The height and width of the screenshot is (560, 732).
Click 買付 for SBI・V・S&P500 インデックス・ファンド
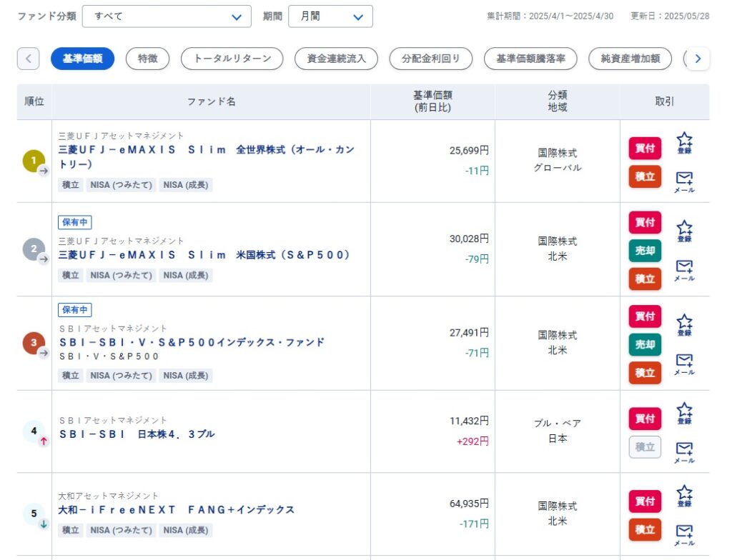tap(646, 316)
